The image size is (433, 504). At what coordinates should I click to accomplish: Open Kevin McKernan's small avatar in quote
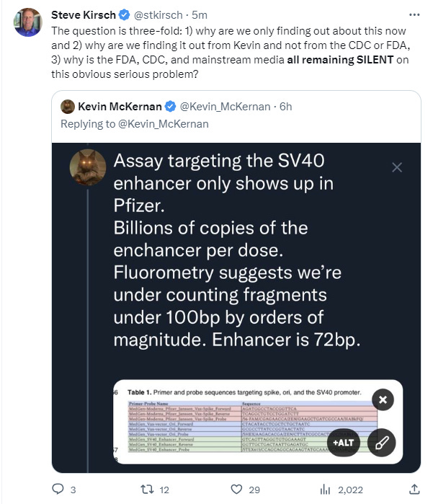(68, 107)
